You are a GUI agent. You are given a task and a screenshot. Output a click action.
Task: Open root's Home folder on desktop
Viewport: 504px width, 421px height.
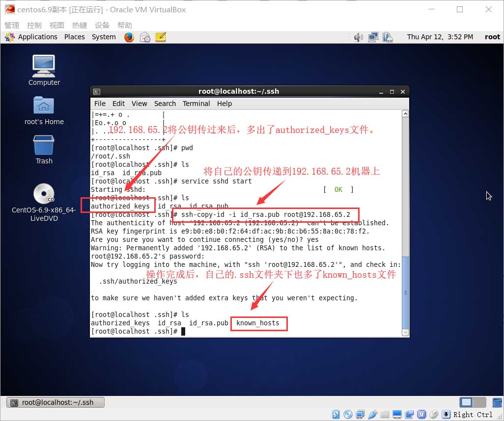click(44, 105)
